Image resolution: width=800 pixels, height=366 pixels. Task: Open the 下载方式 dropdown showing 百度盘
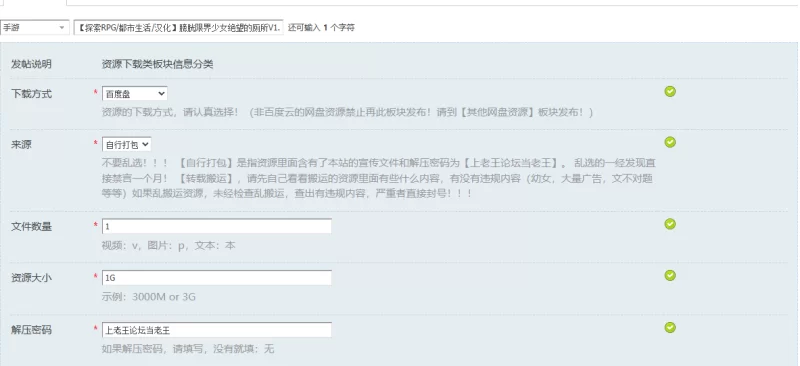(135, 93)
